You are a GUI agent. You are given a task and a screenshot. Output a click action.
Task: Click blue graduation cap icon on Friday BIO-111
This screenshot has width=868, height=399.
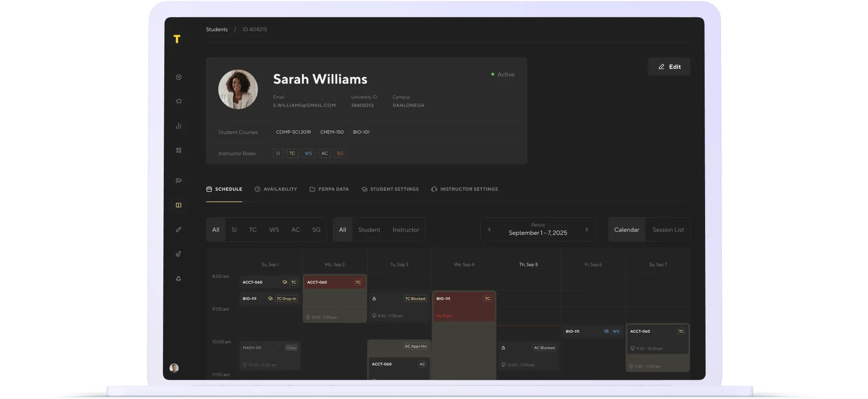coord(606,331)
